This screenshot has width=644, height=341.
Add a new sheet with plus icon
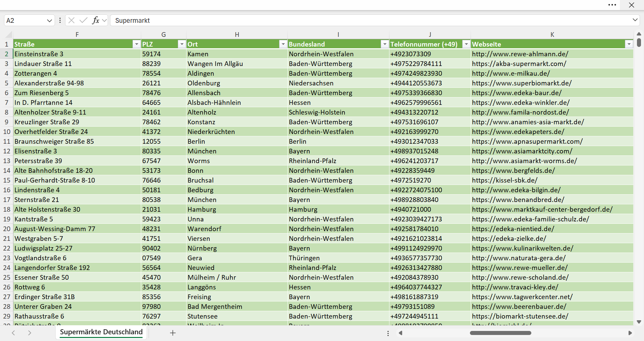[x=173, y=333]
